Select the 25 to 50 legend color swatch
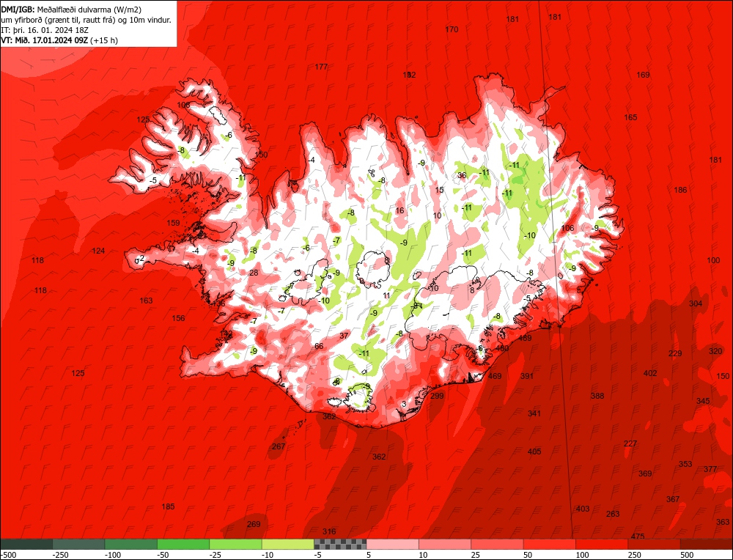 tap(498, 544)
